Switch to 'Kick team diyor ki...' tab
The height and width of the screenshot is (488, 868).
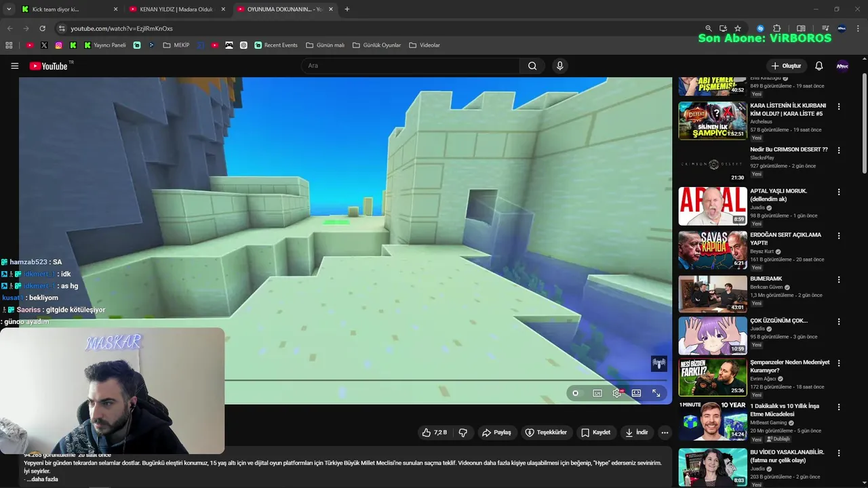(69, 9)
